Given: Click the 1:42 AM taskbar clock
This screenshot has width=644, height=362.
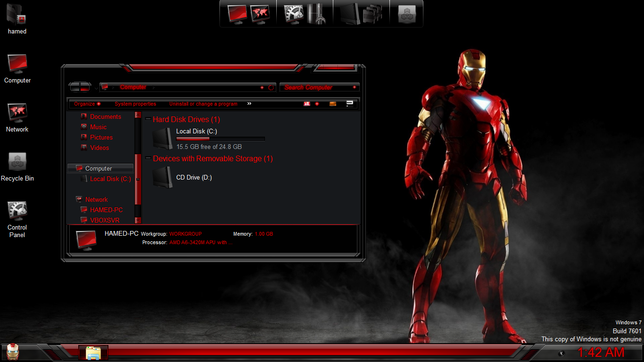Looking at the screenshot, I should point(601,353).
